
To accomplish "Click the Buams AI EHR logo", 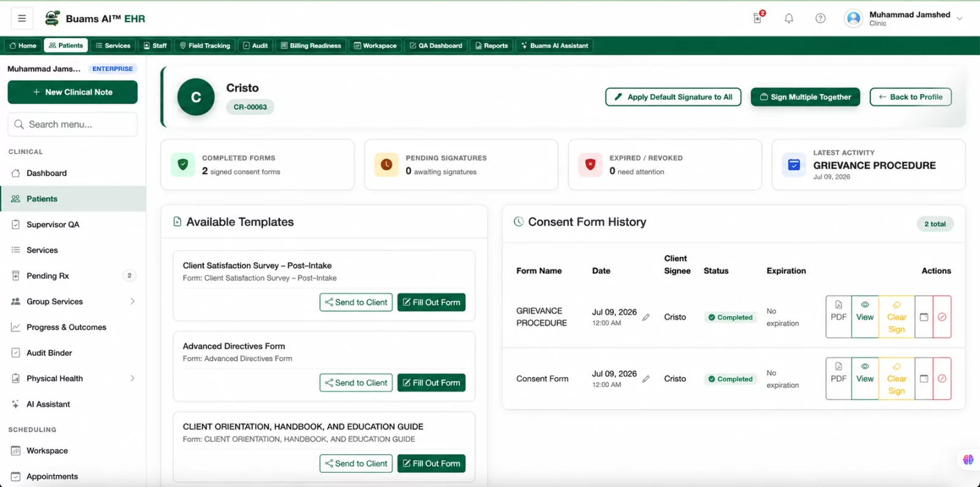I will click(95, 18).
